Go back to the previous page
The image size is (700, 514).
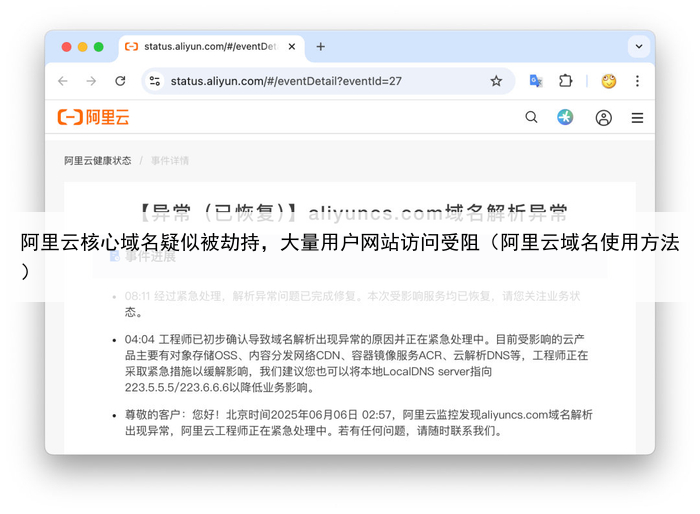(63, 81)
